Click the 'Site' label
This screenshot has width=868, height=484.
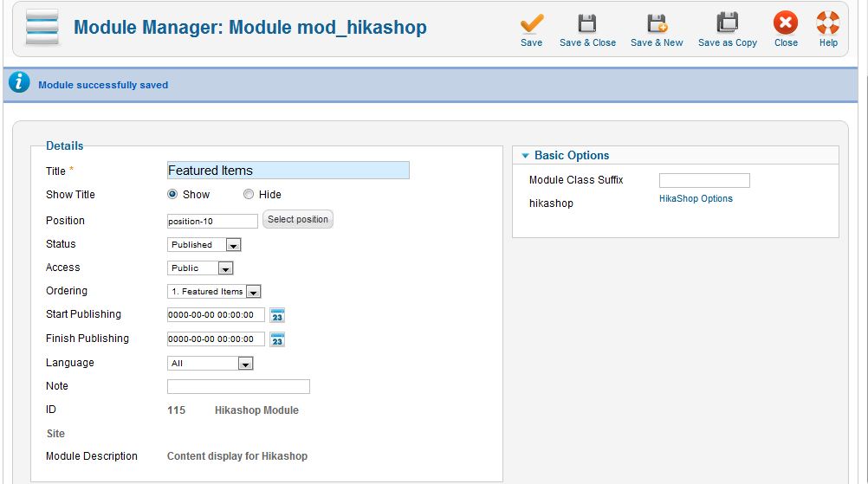(55, 434)
